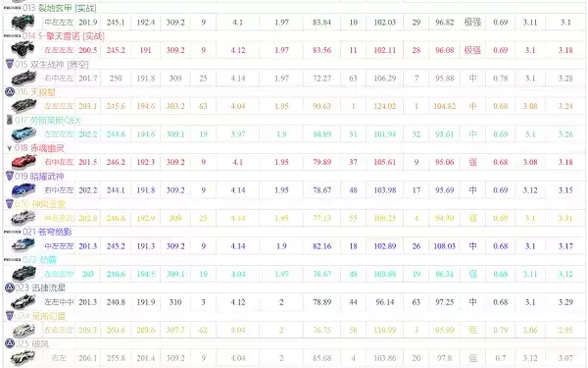This screenshot has height=368, width=588.
Task: Click value 109.25 in row 020
Action: click(x=385, y=218)
